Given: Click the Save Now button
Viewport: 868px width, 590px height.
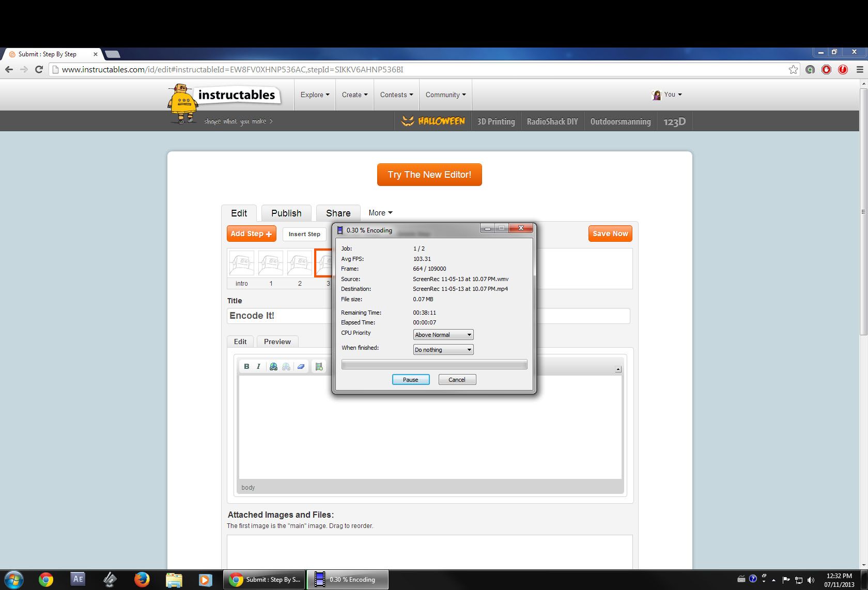Looking at the screenshot, I should pos(610,234).
